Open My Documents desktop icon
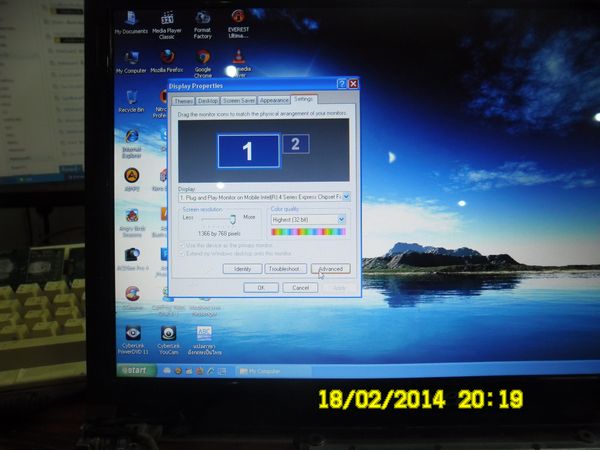The image size is (600, 450). [x=131, y=23]
